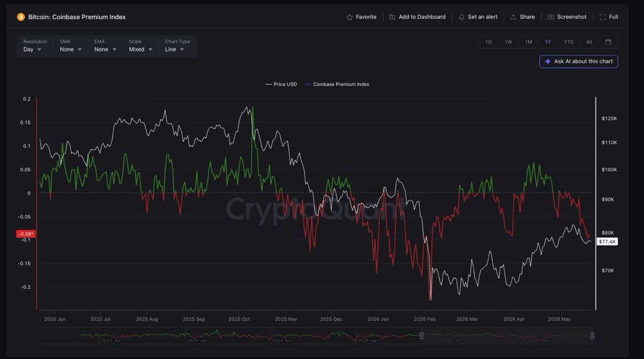Click the 0.2 left axis label
Screen dimensions: 644x359
tap(27, 99)
